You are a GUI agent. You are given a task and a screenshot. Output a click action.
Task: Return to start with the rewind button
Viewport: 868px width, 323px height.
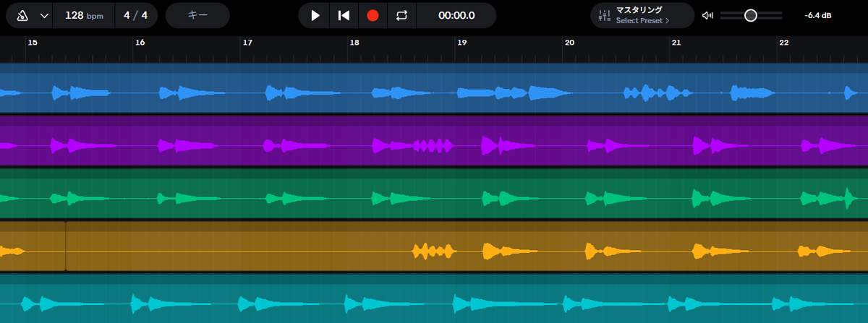point(344,15)
